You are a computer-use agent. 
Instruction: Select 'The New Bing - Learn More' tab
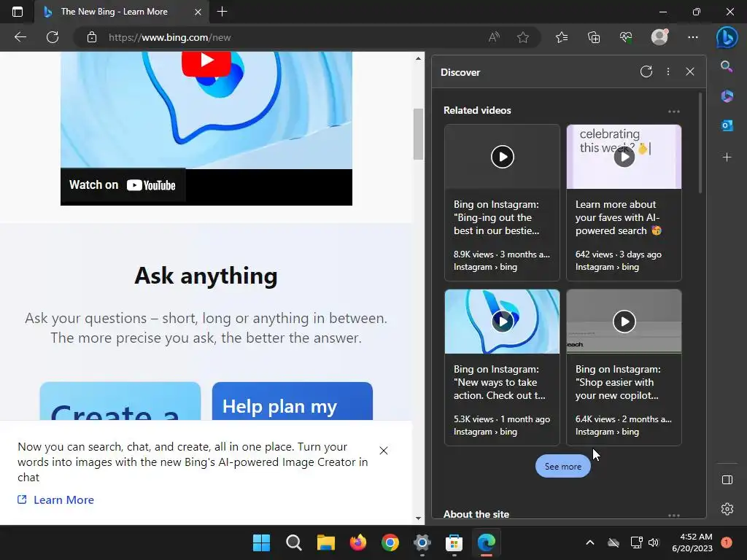coord(114,12)
